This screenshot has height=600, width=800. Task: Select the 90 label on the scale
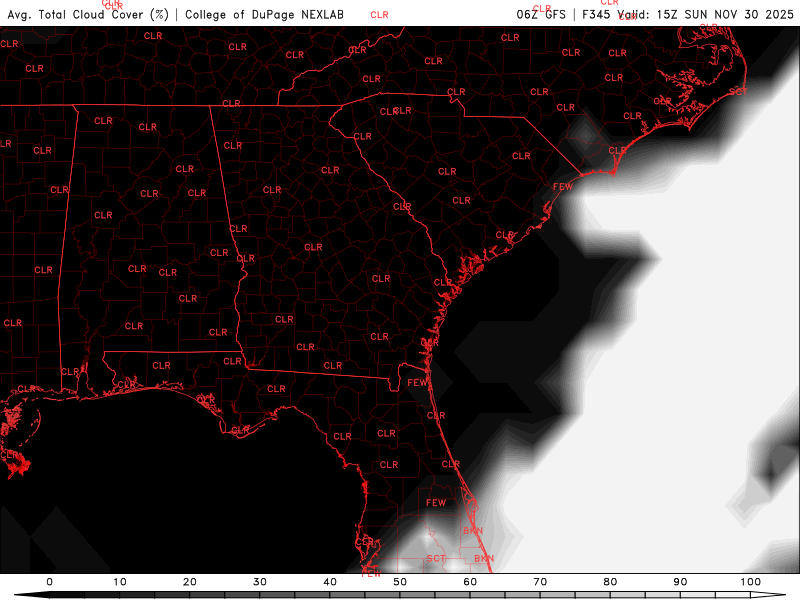pyautogui.click(x=681, y=582)
